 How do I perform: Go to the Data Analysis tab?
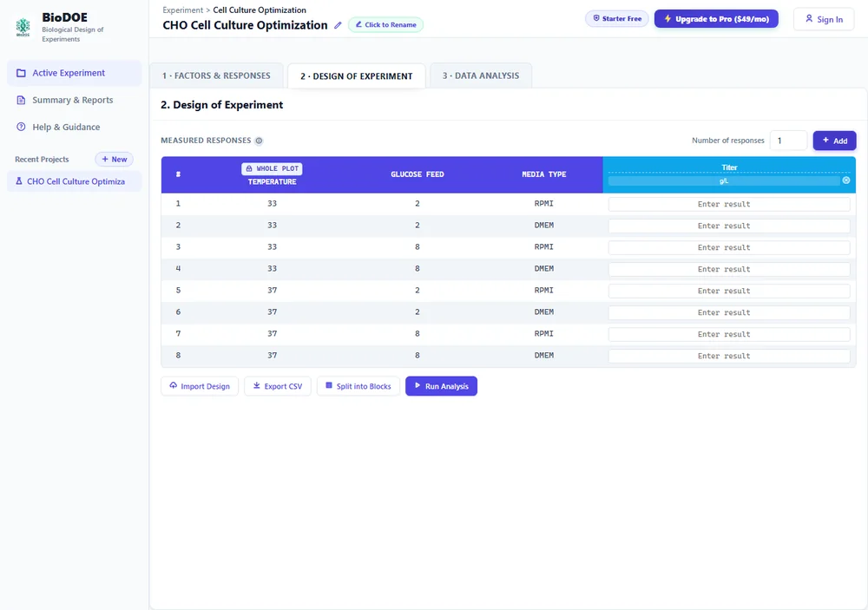pos(481,75)
